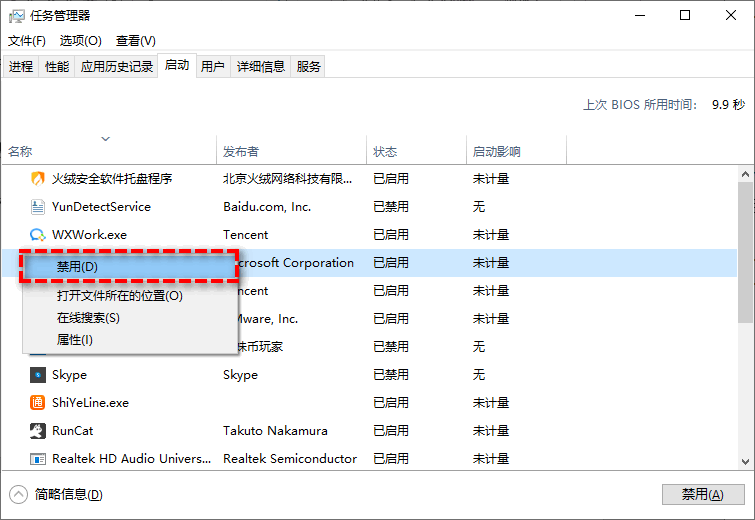Click publisher Takuto Nakamura
The height and width of the screenshot is (520, 755).
tap(275, 430)
